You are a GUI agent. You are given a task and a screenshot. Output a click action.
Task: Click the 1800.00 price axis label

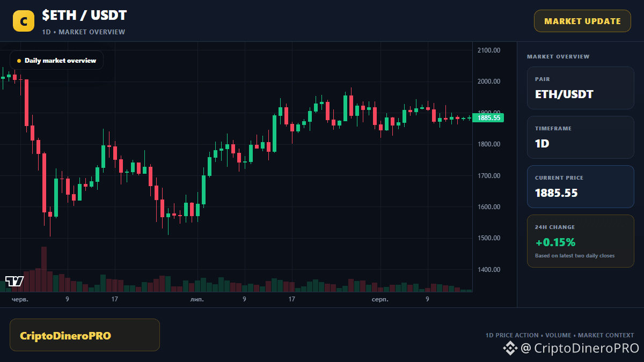point(488,144)
